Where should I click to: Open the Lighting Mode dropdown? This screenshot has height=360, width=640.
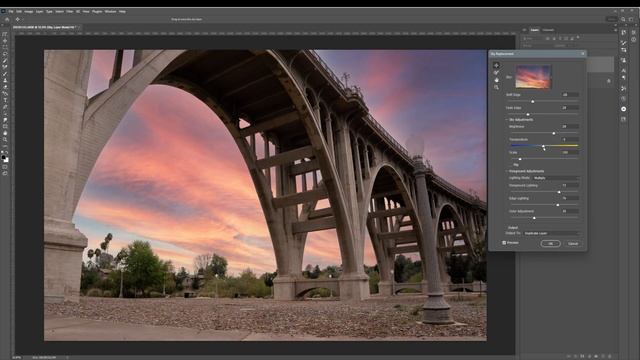(556, 178)
